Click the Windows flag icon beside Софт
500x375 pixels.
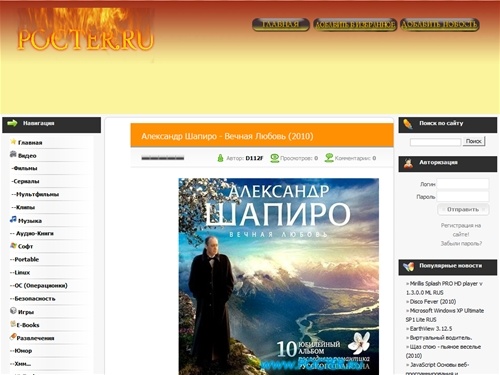click(13, 245)
